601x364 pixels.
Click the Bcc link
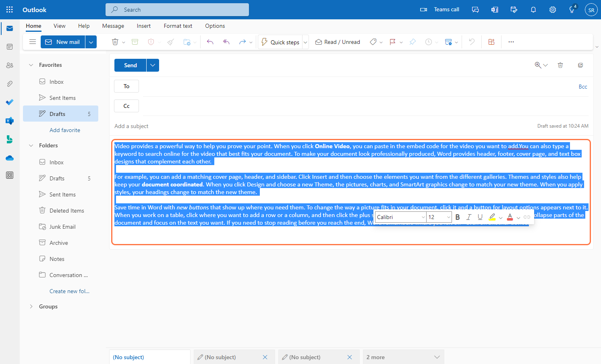[583, 87]
